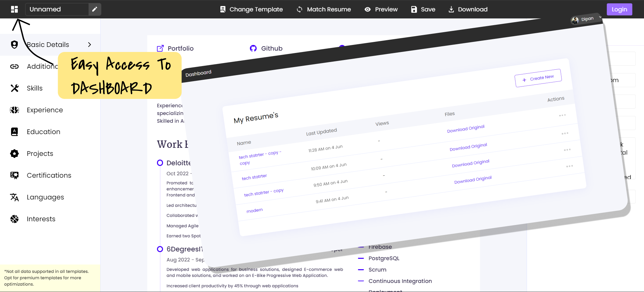
Task: Click the Certifications icon in sidebar
Action: pos(14,175)
